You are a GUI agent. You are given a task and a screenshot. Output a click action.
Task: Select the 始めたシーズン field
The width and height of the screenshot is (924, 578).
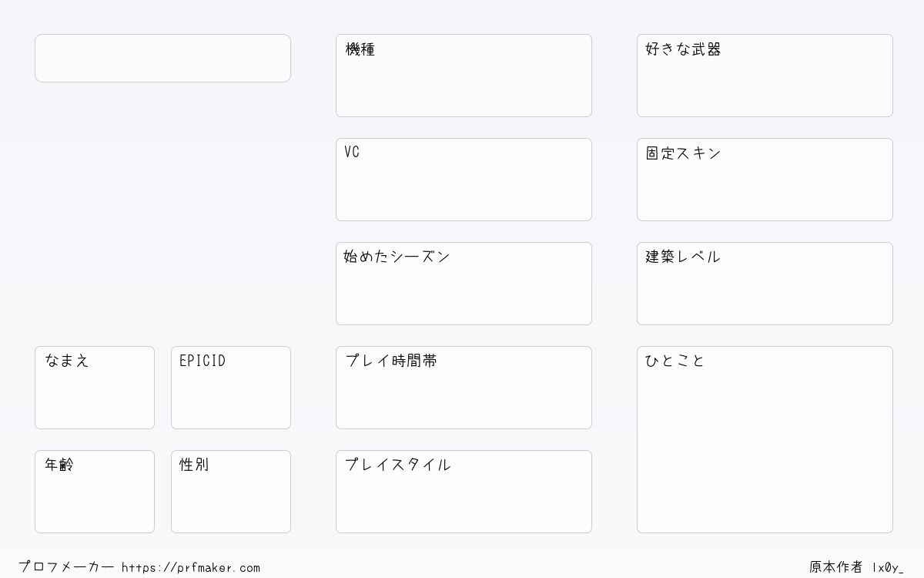(464, 284)
